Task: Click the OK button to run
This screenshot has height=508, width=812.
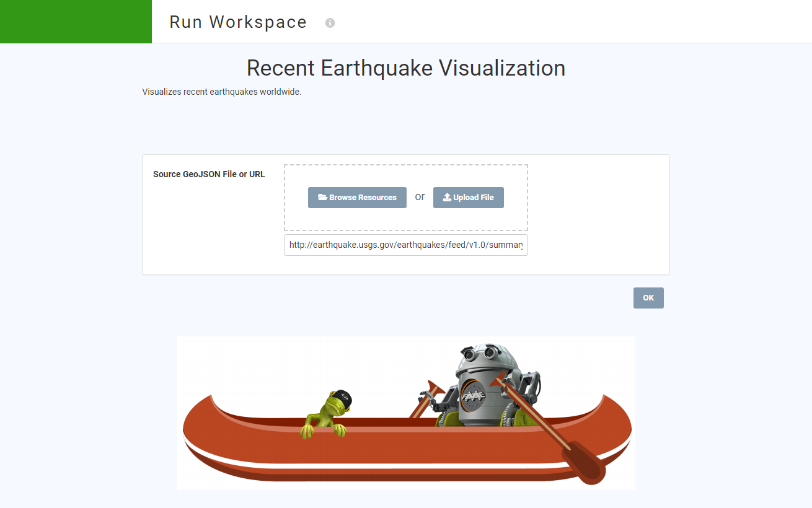Action: pos(648,298)
